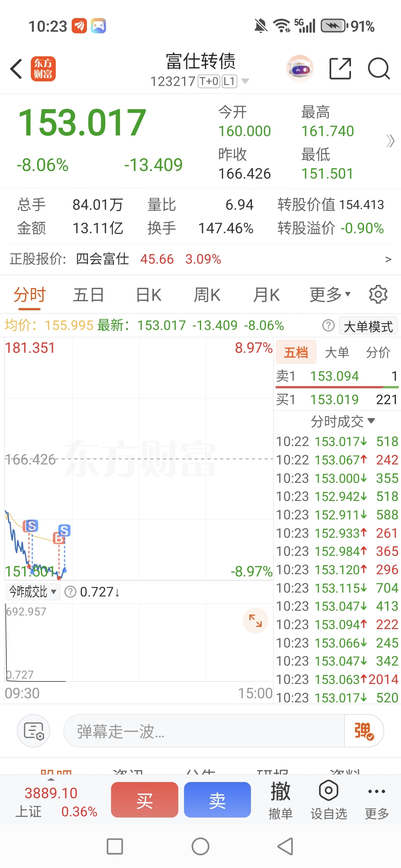This screenshot has width=401, height=868.
Task: Expand the 更多 chart period dropdown
Action: click(330, 295)
